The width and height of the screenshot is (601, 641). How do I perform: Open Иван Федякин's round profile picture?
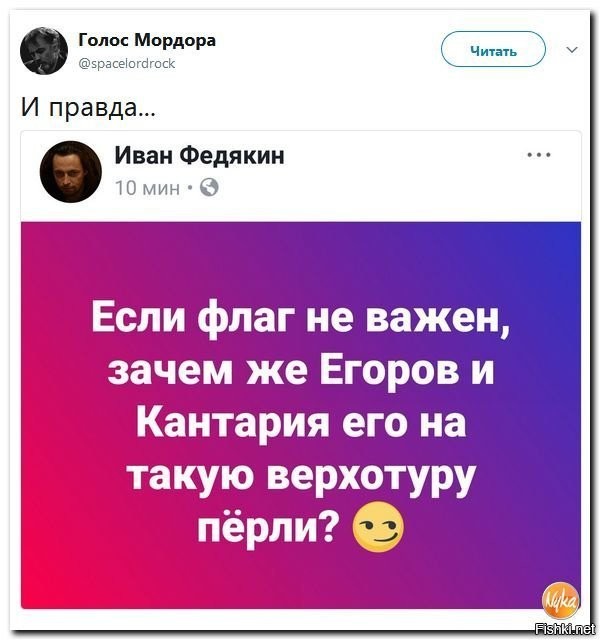(x=70, y=172)
